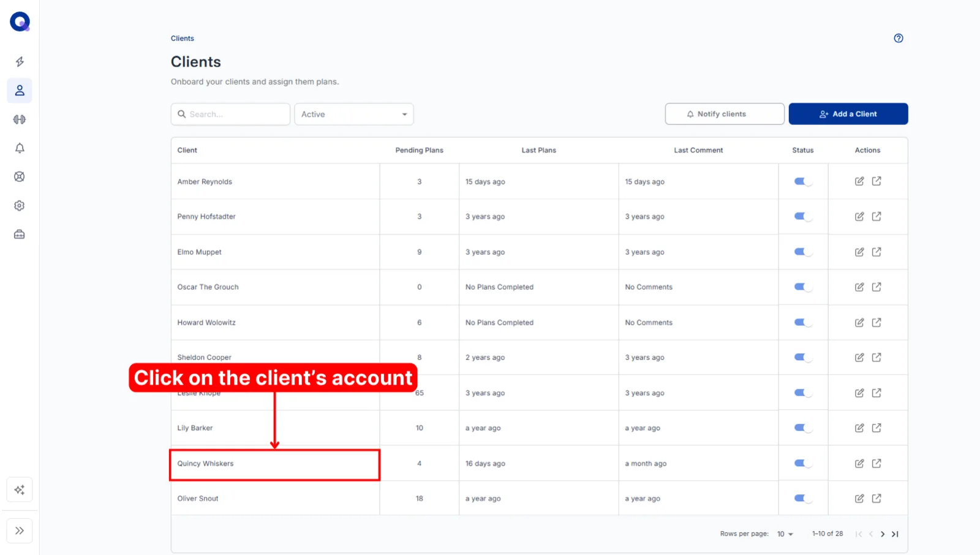Edit Quincy Whiskers client details
The height and width of the screenshot is (555, 980).
coord(859,463)
